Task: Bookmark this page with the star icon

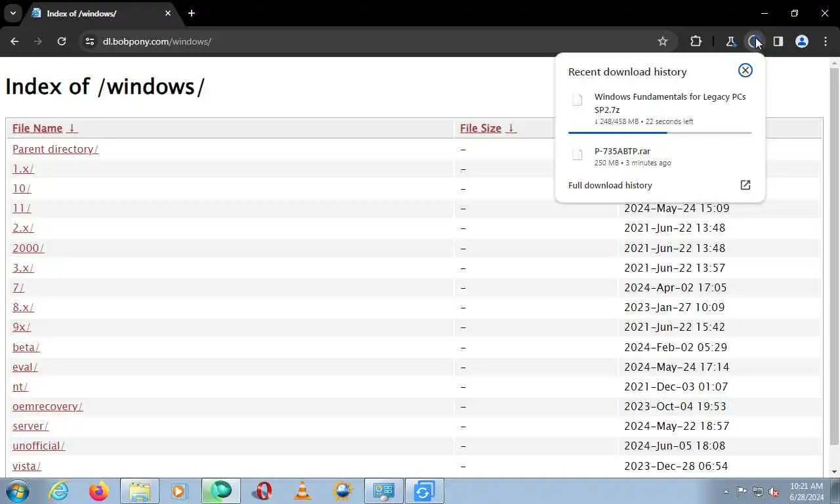Action: 663,41
